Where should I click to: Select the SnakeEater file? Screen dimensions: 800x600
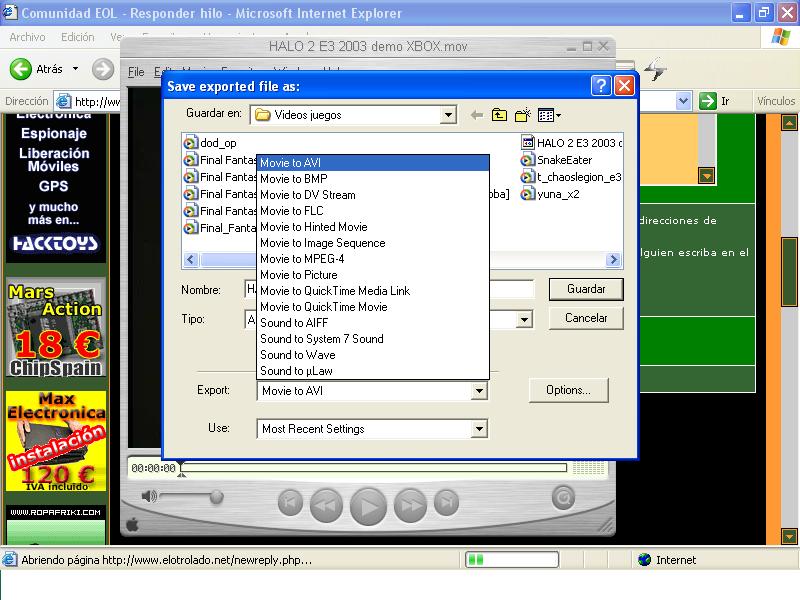pos(557,160)
